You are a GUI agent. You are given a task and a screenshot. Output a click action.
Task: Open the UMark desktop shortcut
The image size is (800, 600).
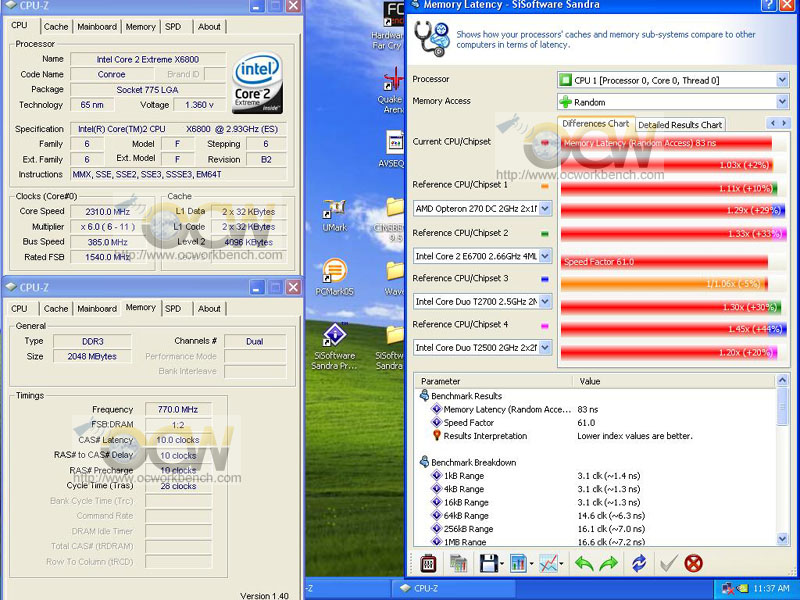click(x=335, y=216)
